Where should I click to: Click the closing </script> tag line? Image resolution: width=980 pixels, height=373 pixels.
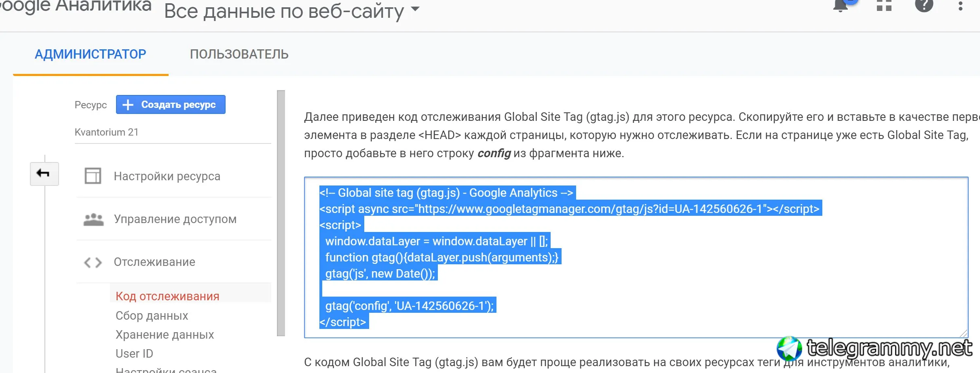point(344,322)
